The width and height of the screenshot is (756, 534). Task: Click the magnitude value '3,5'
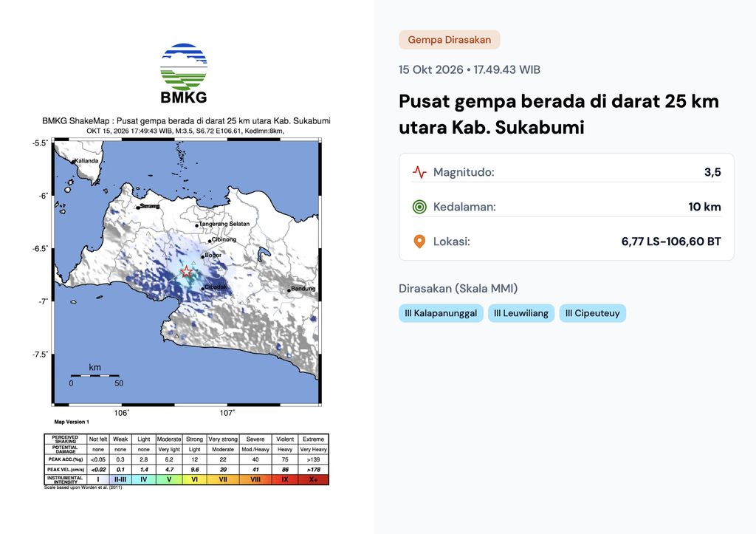pos(712,172)
